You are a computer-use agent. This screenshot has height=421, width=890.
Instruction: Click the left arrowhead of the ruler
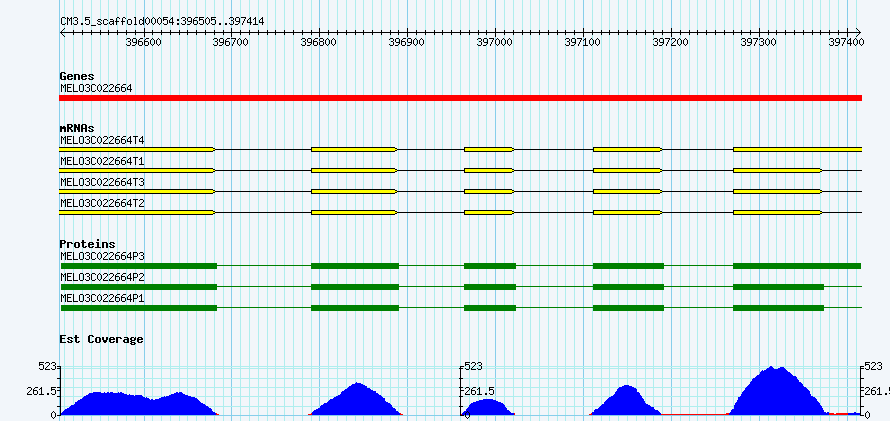click(63, 32)
